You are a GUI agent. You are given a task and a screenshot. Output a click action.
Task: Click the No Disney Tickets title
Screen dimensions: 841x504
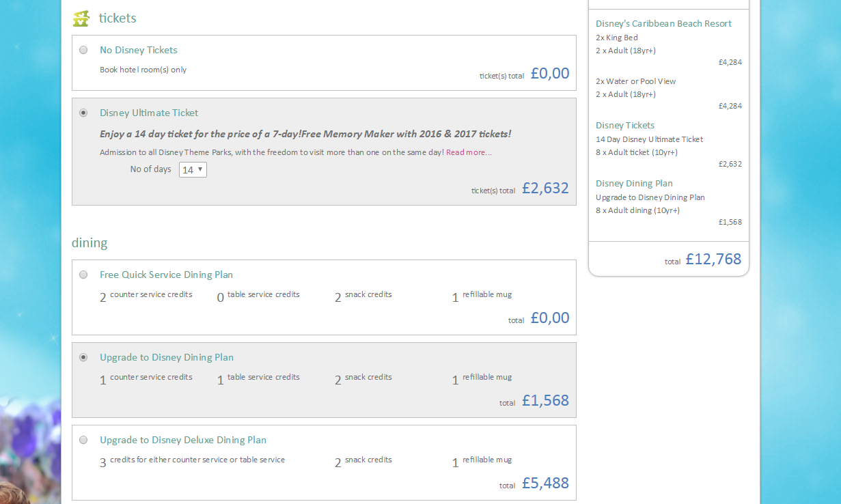click(139, 50)
